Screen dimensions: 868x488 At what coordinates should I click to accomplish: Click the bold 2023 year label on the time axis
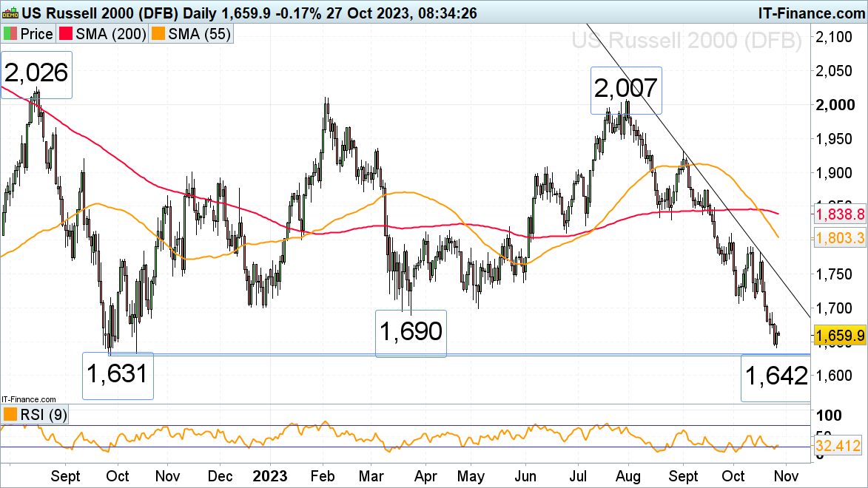(x=270, y=476)
